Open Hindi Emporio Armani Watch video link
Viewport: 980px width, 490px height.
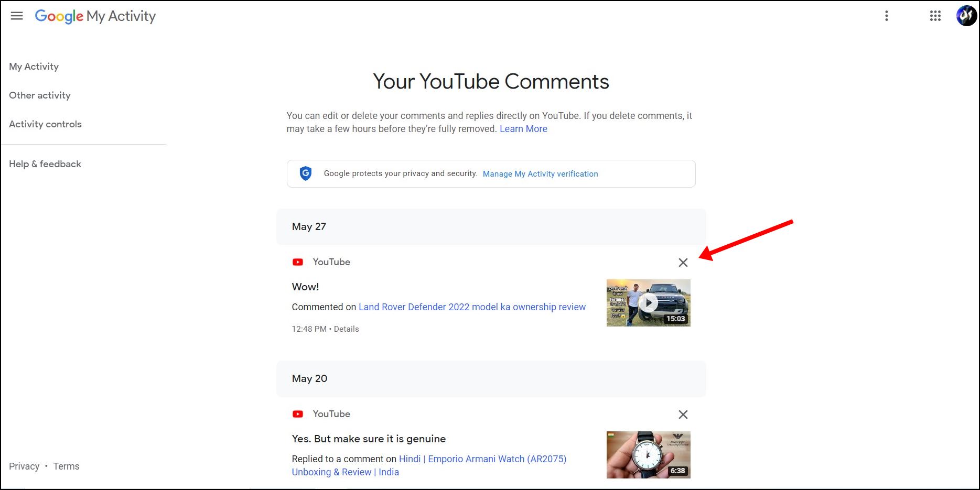click(429, 465)
